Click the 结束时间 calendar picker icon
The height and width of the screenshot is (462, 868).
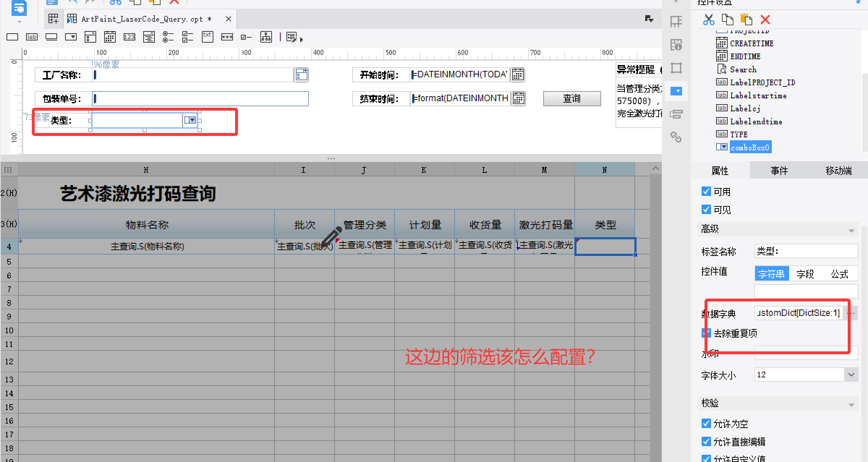click(x=518, y=98)
